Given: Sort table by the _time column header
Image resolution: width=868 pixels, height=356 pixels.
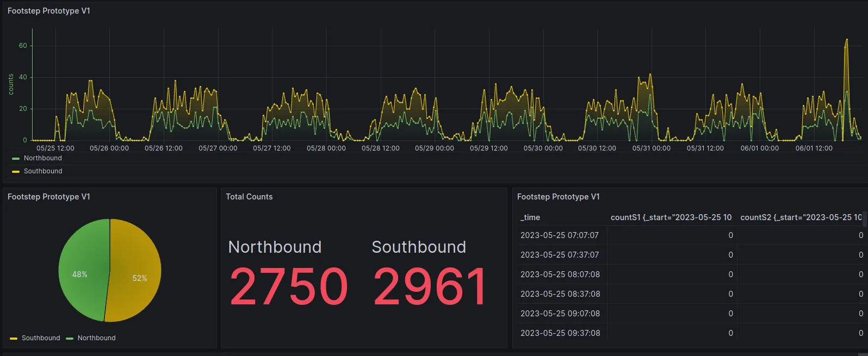Looking at the screenshot, I should pyautogui.click(x=530, y=217).
